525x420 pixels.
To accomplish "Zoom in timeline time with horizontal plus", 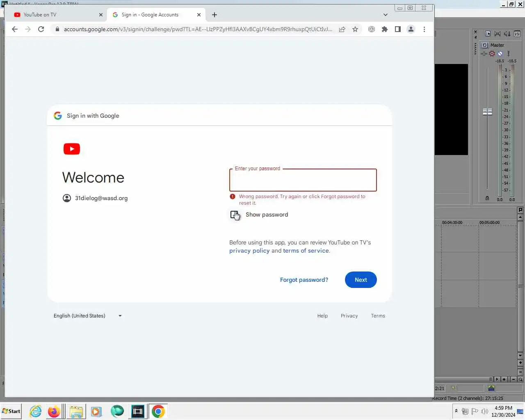I will point(504,379).
